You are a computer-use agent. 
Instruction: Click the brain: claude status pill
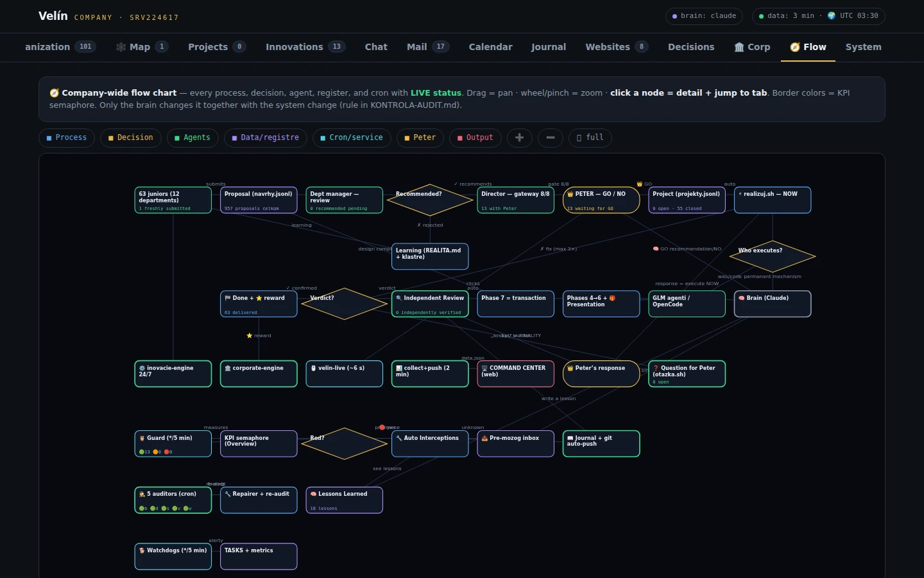coord(704,16)
